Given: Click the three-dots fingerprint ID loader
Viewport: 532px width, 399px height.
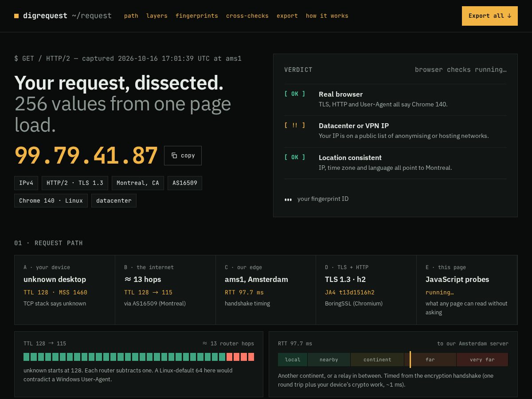Looking at the screenshot, I should coord(288,199).
